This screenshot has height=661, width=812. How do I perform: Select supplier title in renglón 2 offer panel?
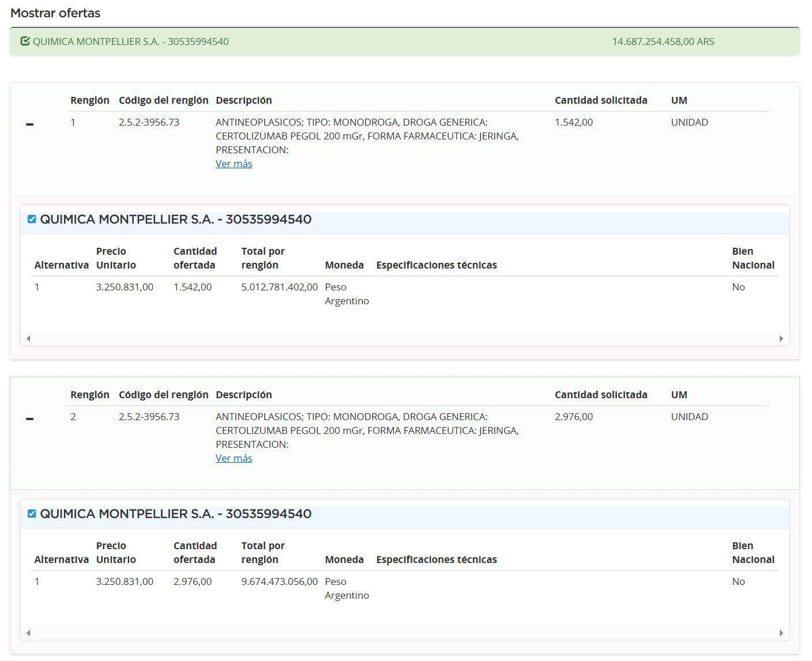pos(175,514)
